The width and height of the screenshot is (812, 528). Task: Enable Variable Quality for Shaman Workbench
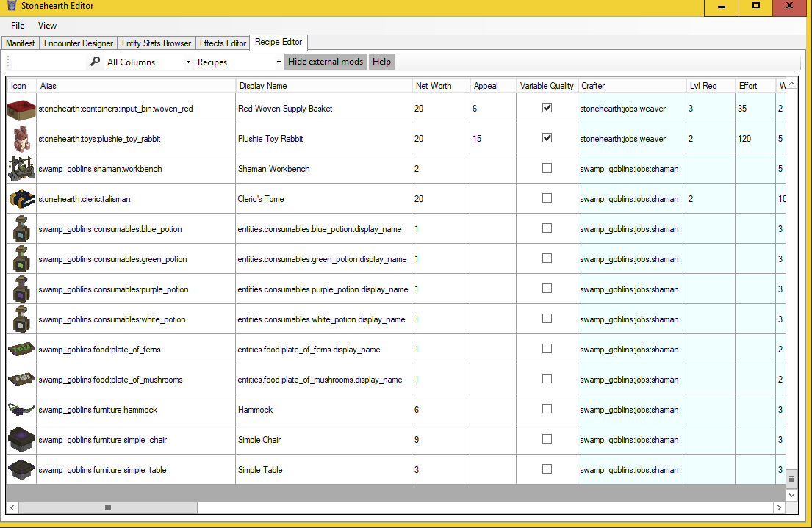point(547,167)
